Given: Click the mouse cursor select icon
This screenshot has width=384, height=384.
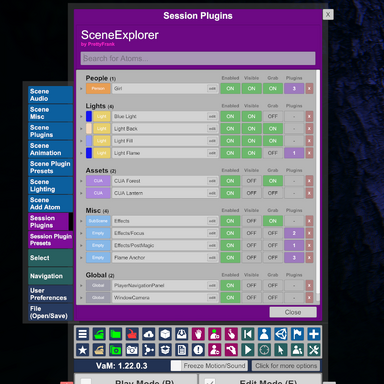Looking at the screenshot, I should point(281,350).
